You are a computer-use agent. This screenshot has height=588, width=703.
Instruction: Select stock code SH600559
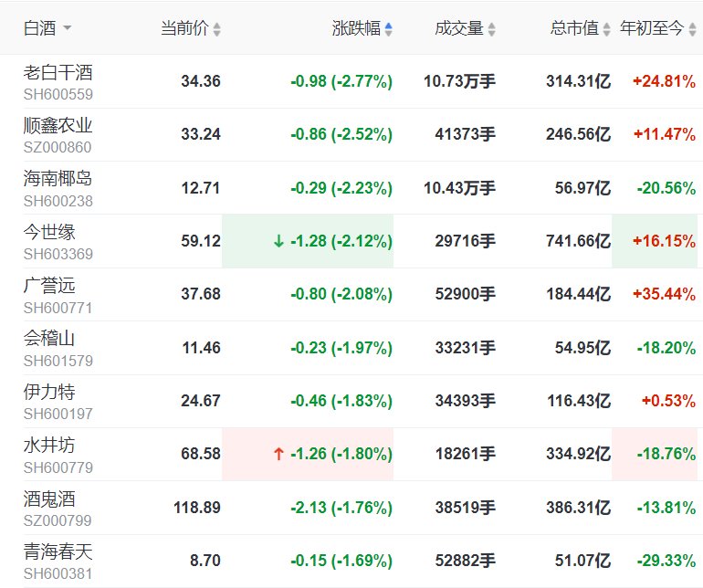tap(58, 94)
